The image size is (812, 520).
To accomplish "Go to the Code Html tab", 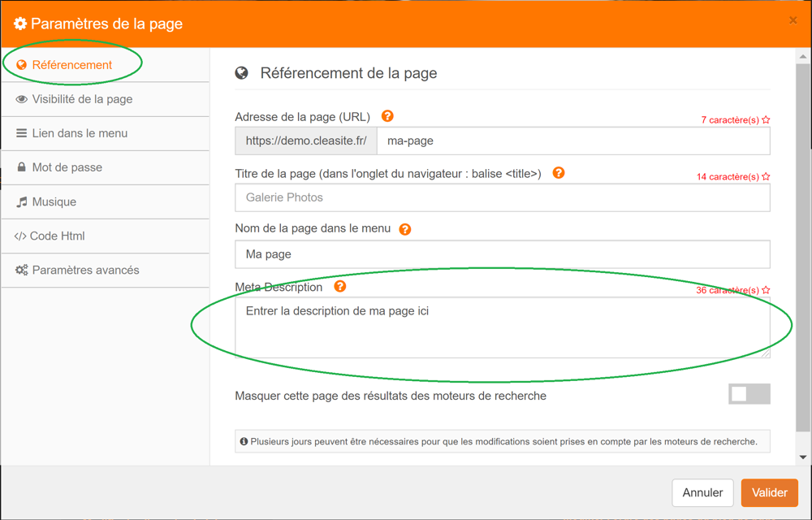I will [x=57, y=236].
